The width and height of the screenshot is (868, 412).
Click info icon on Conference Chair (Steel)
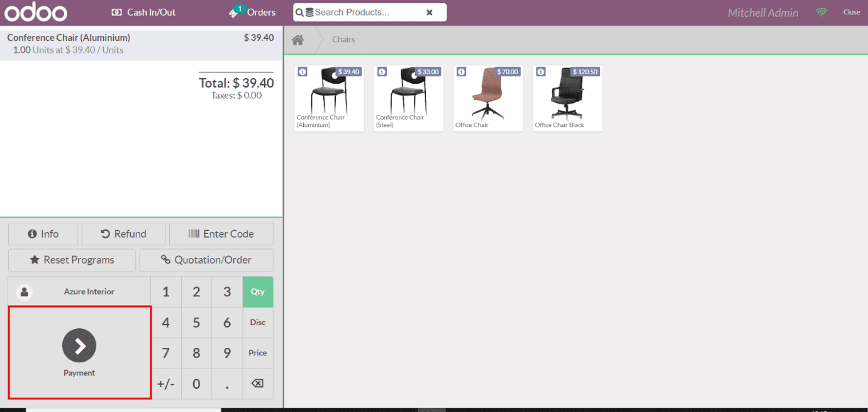[x=382, y=72]
